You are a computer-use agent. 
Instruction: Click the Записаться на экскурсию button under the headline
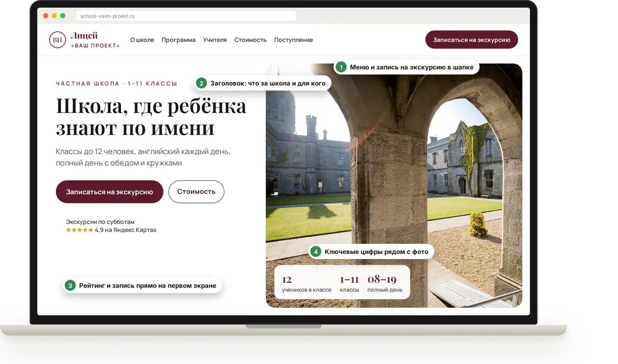(109, 191)
